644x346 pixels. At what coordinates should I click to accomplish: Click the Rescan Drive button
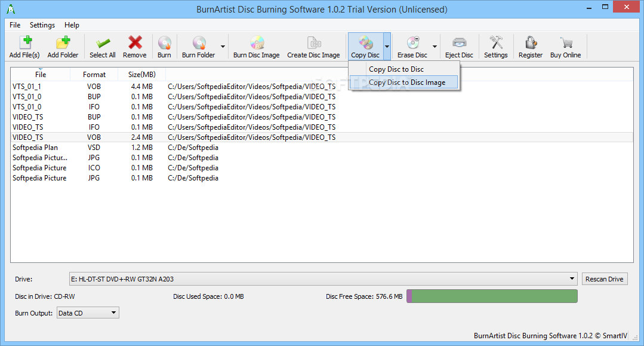(x=605, y=279)
